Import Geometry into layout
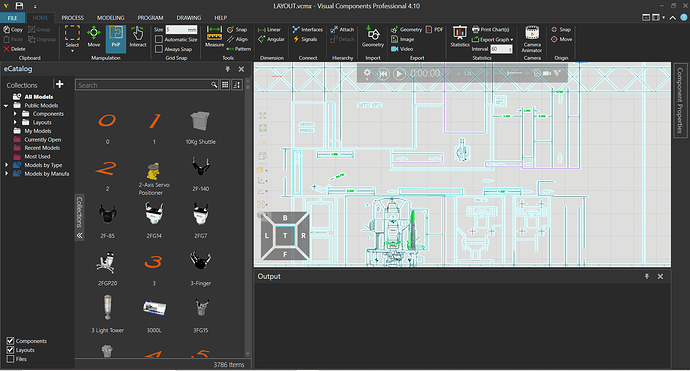This screenshot has width=690, height=371. tap(373, 36)
